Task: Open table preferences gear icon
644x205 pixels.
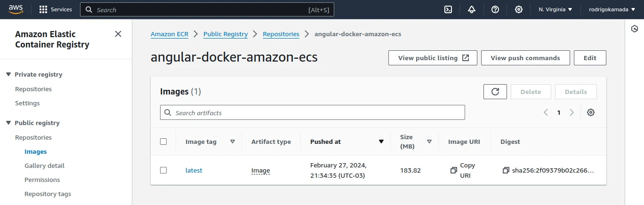Action: 591,112
